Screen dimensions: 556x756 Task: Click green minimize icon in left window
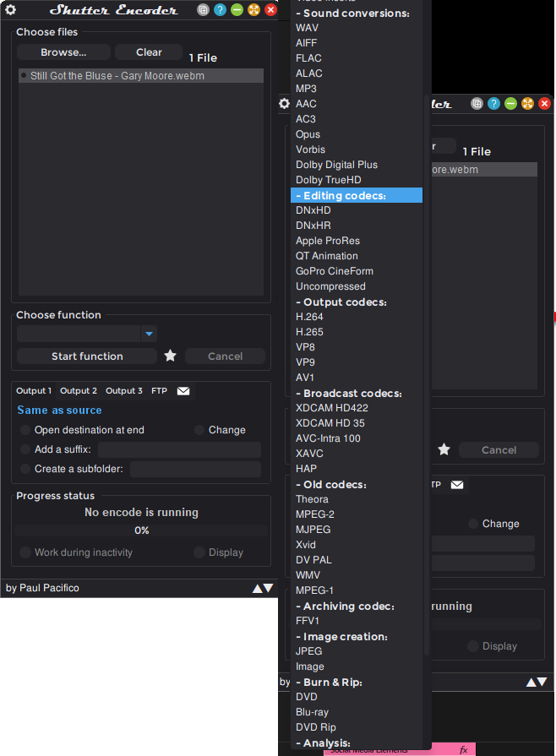(x=237, y=9)
